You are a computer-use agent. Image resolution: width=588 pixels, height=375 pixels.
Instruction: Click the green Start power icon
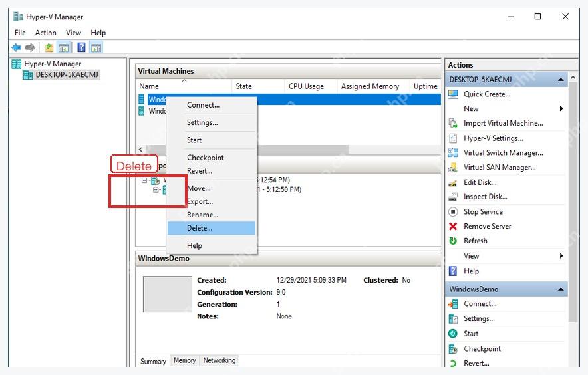(x=453, y=333)
